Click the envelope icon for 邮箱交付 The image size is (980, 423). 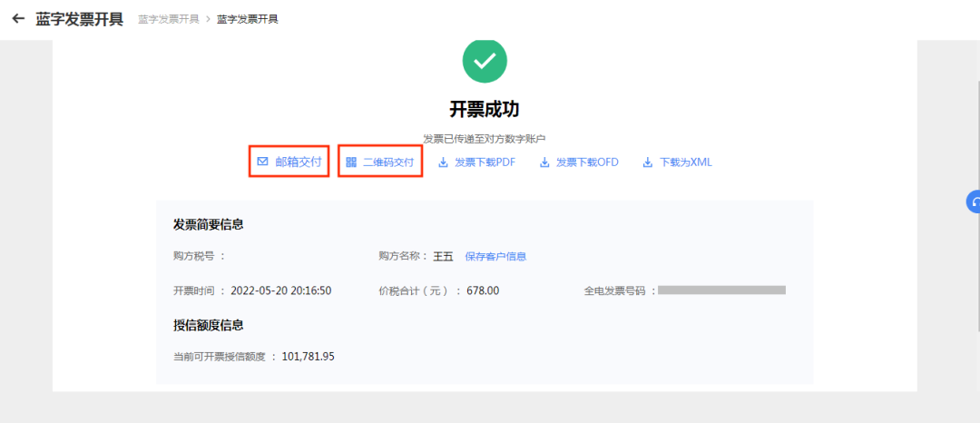262,162
